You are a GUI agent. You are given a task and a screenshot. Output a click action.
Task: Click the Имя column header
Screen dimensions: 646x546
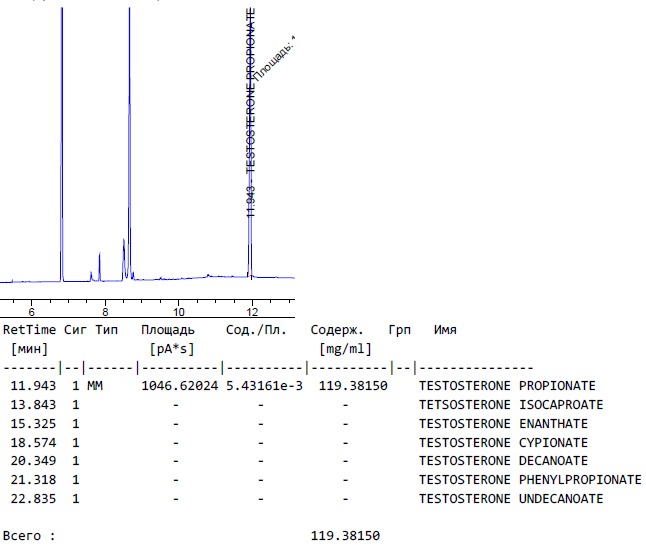pos(445,329)
